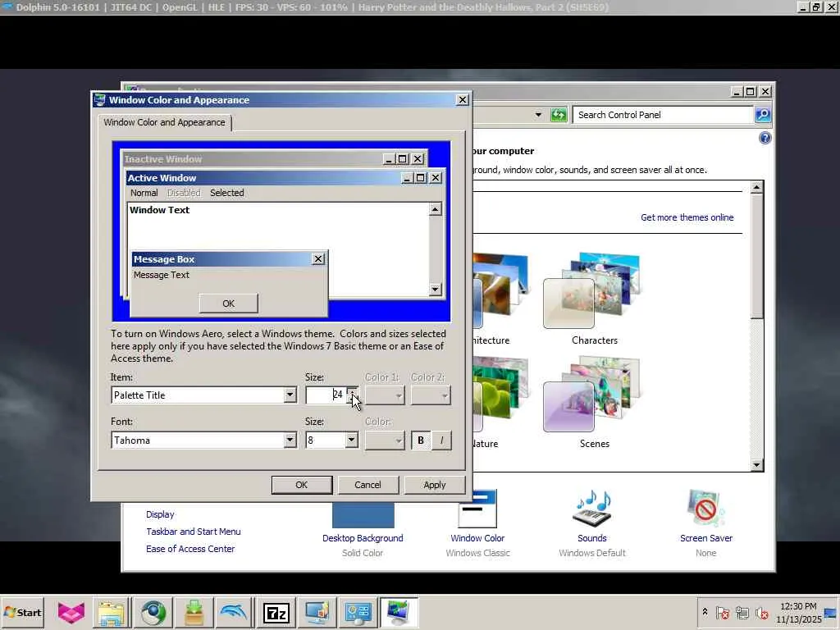This screenshot has height=630, width=840.
Task: Click the themes list scroll down arrow
Action: tap(756, 464)
